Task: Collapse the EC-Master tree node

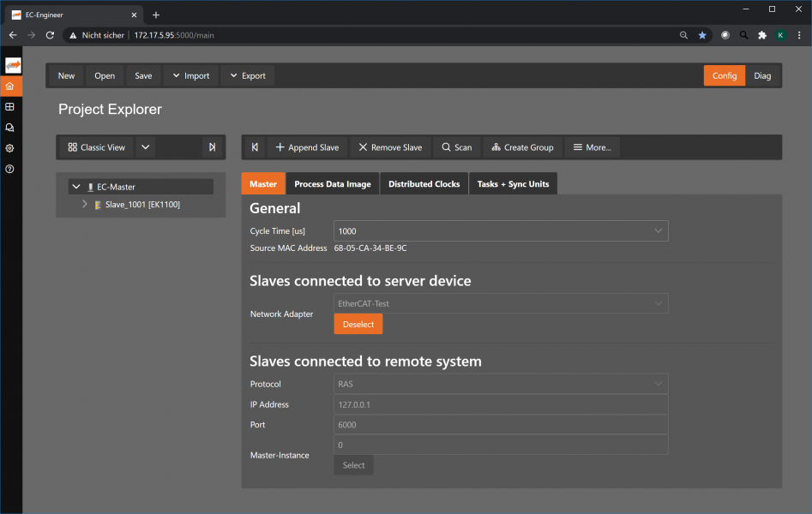Action: tap(75, 187)
